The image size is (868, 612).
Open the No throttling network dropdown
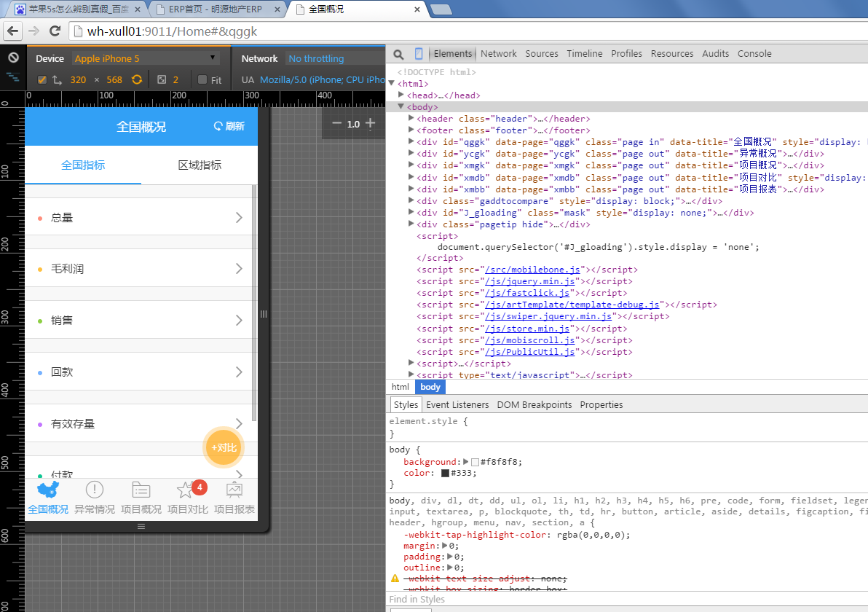coord(336,58)
